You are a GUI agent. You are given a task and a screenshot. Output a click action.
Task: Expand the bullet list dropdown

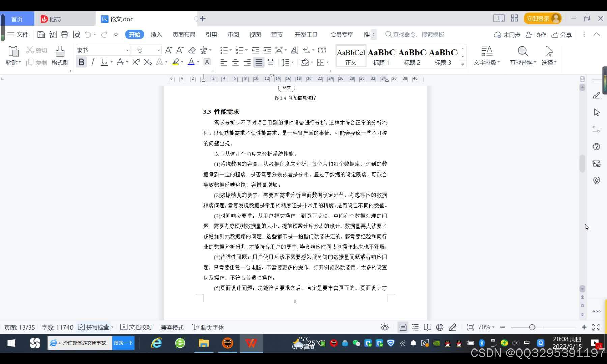pos(231,50)
